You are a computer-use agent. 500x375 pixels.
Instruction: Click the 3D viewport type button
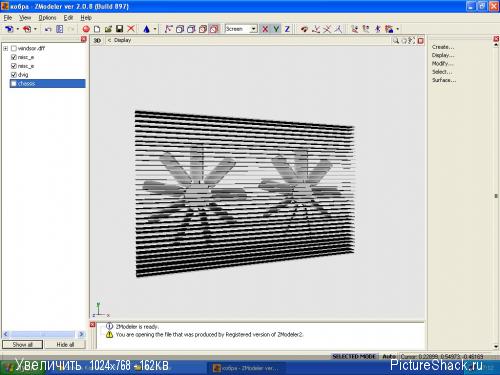click(97, 40)
